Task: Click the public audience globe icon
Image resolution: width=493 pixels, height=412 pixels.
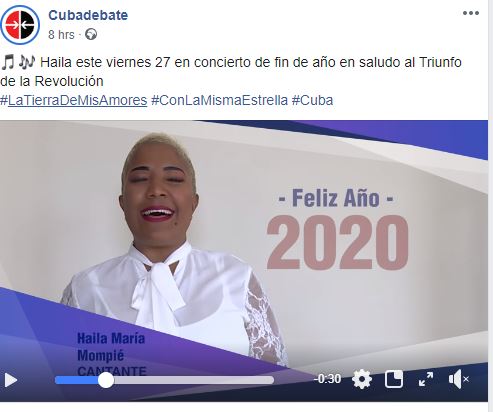Action: pyautogui.click(x=91, y=34)
